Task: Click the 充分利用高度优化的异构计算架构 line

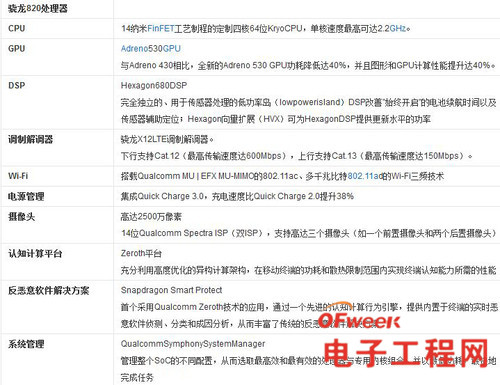Action: 309,270
